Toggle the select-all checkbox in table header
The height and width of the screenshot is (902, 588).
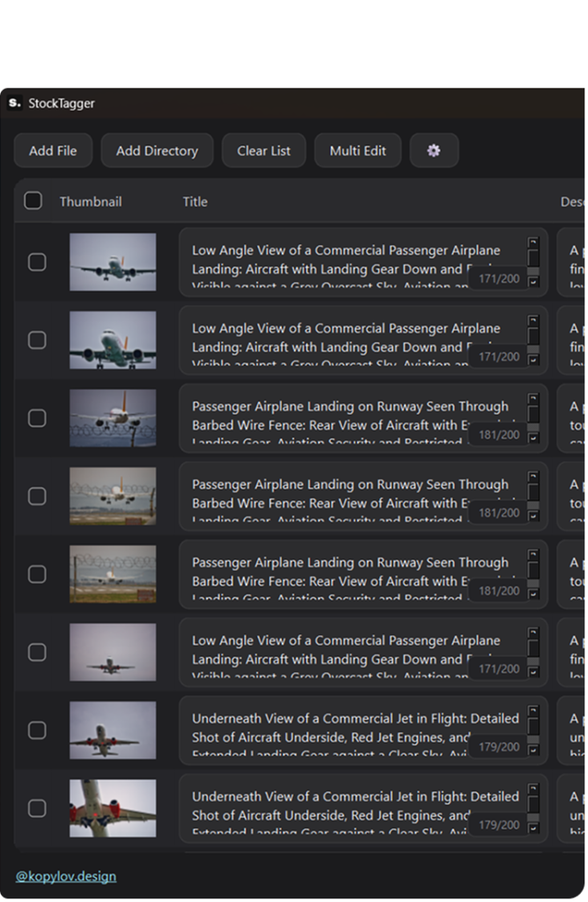click(x=33, y=201)
